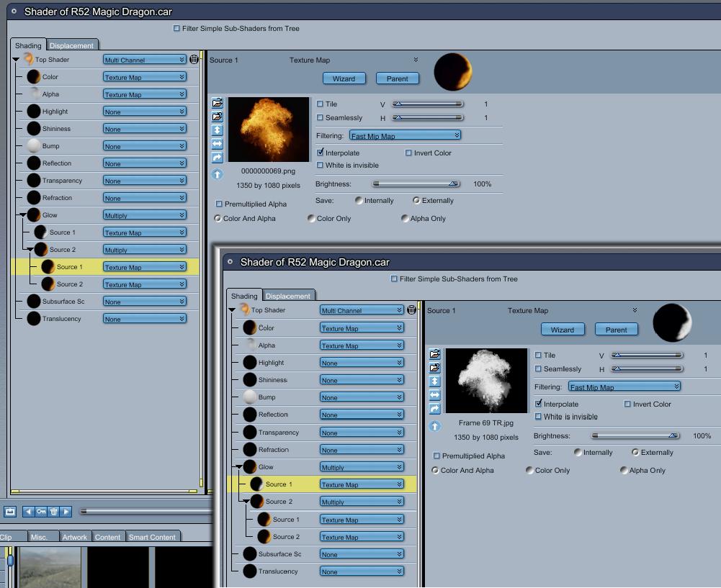Click Wizard button in back window
721x588 pixels.
344,78
